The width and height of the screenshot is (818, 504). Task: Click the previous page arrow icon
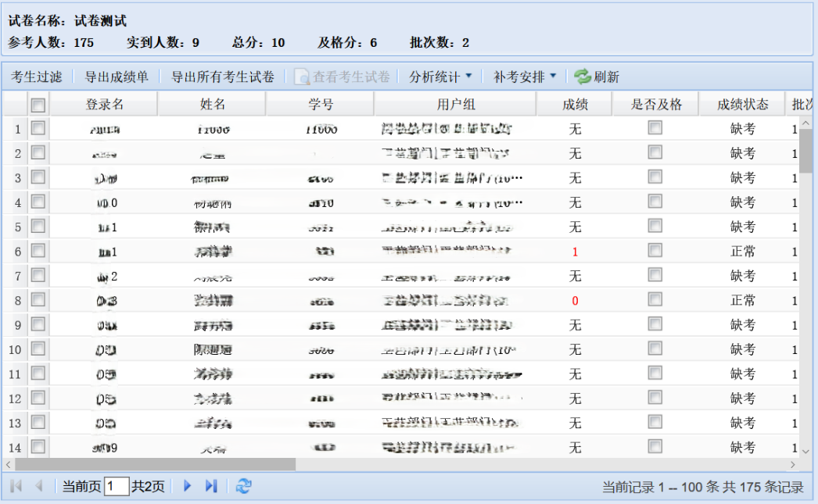38,486
